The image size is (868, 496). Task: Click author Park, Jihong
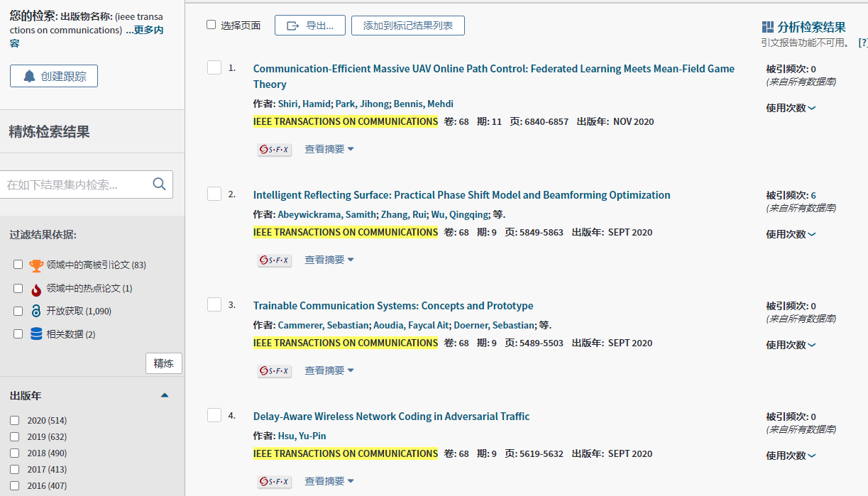pyautogui.click(x=362, y=104)
